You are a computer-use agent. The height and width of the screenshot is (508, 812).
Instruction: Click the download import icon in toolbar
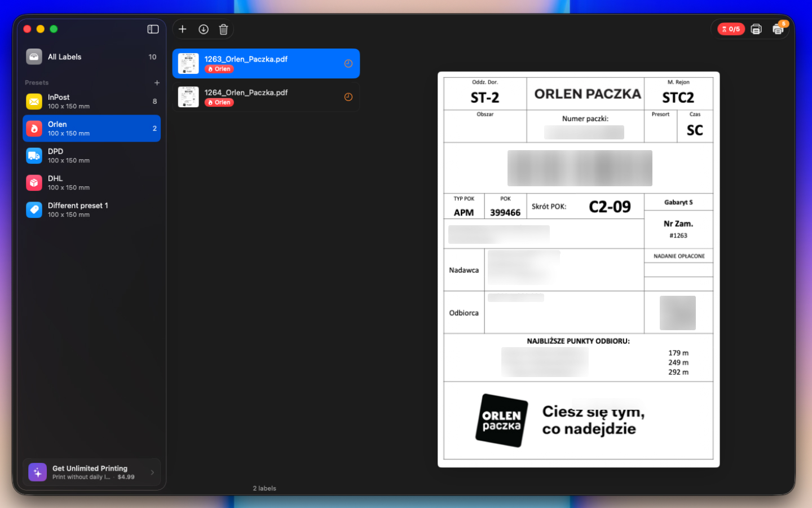204,29
